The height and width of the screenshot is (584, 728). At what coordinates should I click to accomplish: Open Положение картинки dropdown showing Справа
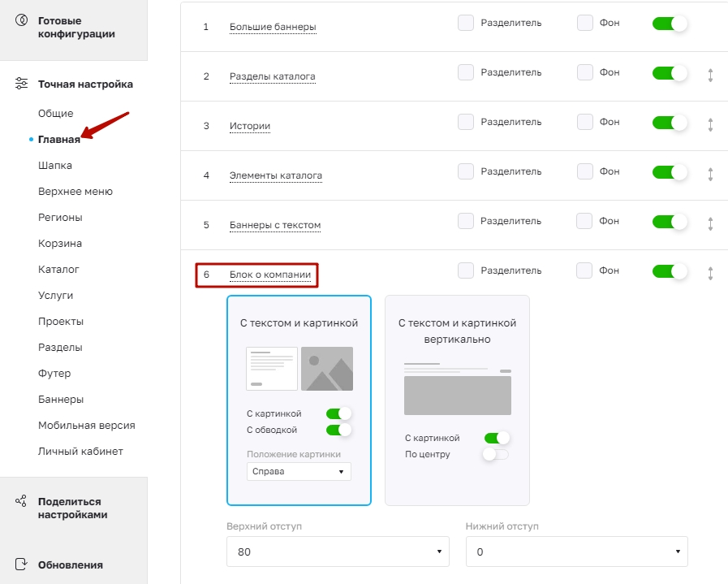point(299,471)
